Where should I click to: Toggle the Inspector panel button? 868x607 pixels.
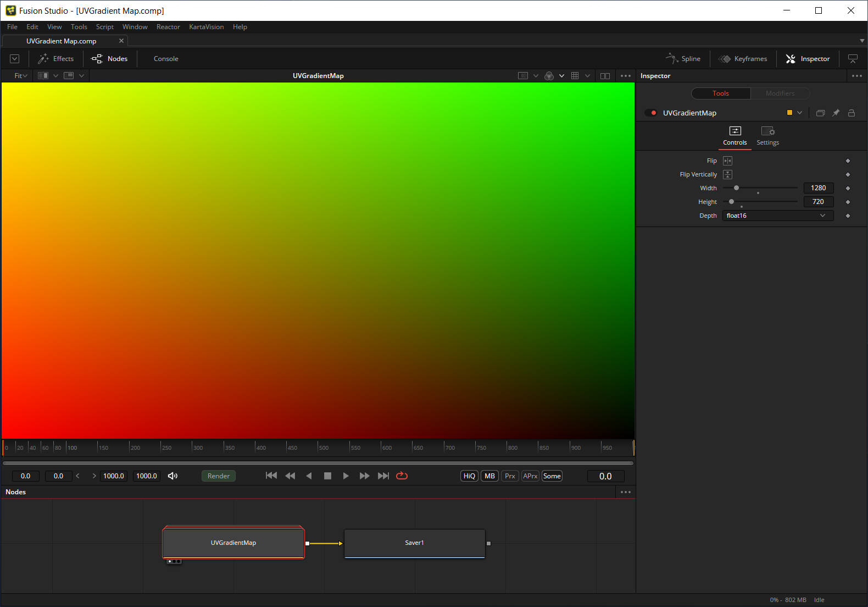(x=808, y=59)
